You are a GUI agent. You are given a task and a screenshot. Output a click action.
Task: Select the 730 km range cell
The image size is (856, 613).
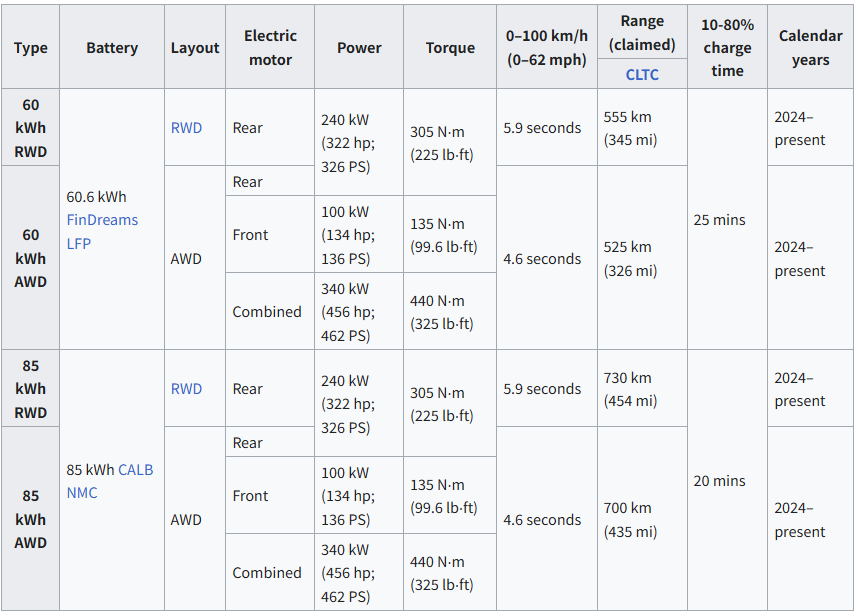point(629,389)
